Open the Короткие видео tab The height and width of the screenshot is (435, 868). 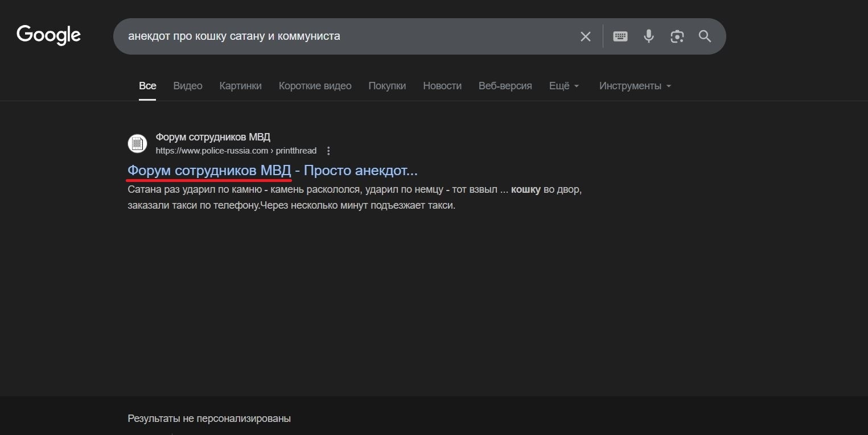click(315, 86)
